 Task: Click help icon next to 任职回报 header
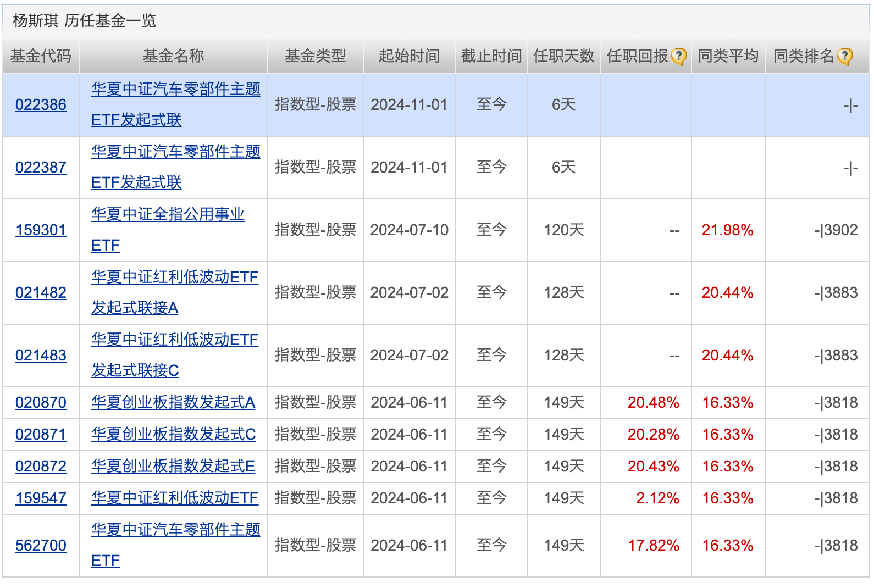tap(679, 56)
